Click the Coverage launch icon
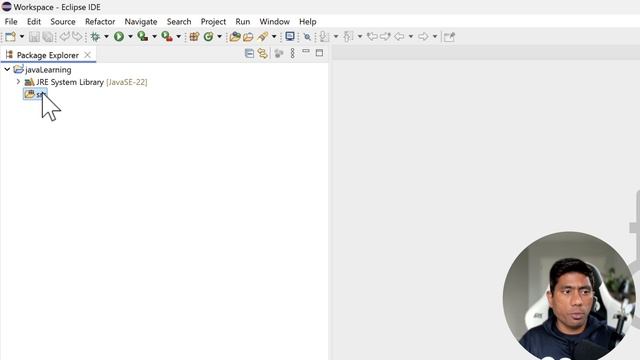This screenshot has height=360, width=640. (142, 37)
